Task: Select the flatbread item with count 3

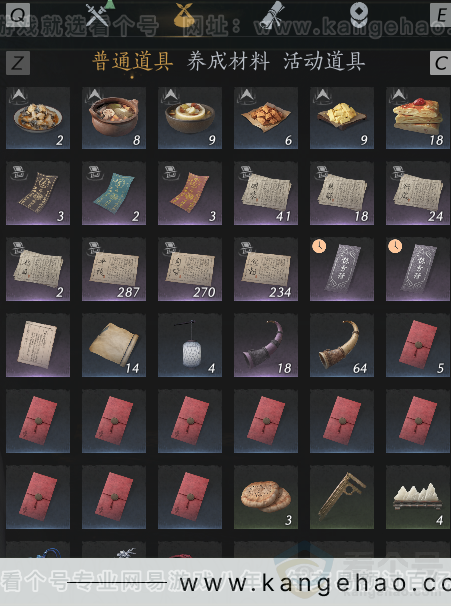Action: point(266,498)
